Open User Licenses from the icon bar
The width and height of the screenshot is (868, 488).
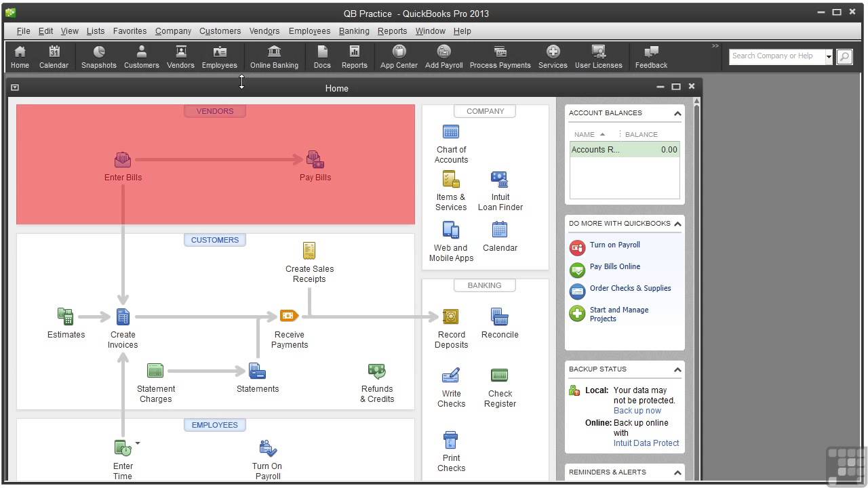(598, 57)
